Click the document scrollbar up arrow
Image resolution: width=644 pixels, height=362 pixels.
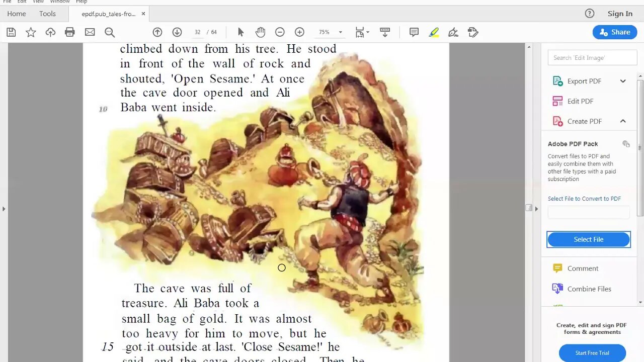(528, 47)
